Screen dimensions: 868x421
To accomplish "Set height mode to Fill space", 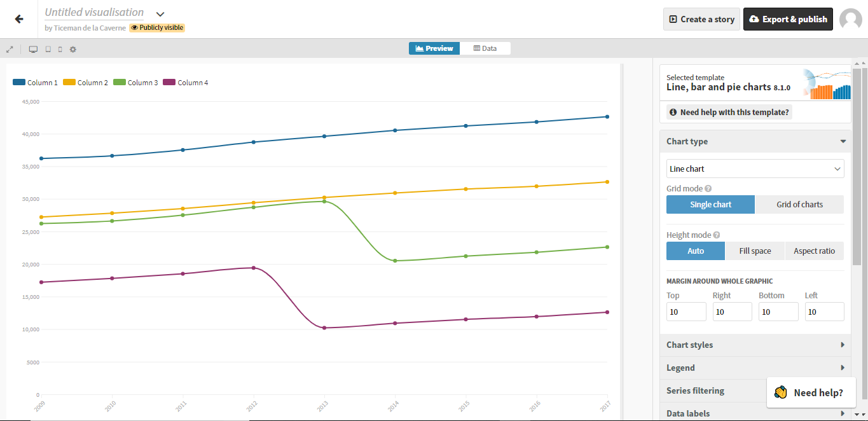I will (x=755, y=251).
